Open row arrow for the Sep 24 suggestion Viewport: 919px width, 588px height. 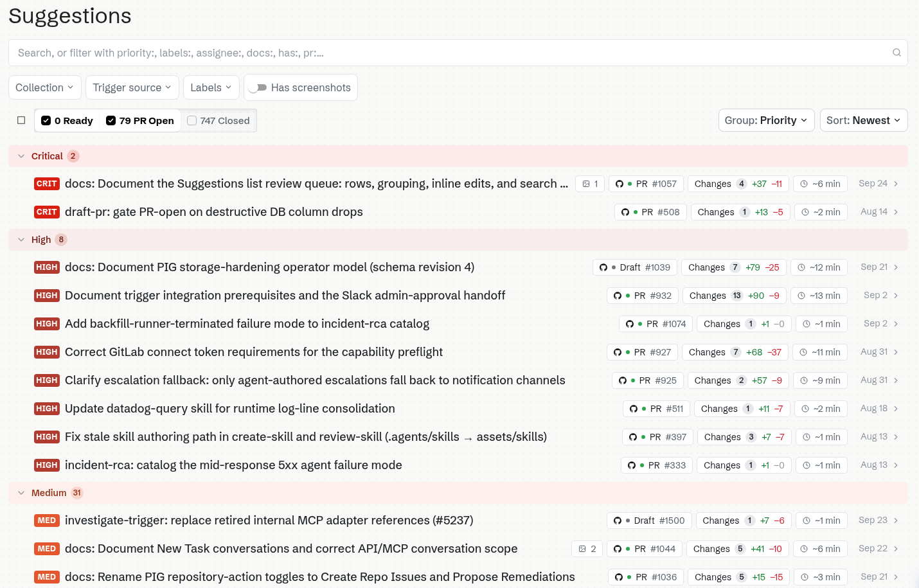pyautogui.click(x=896, y=184)
